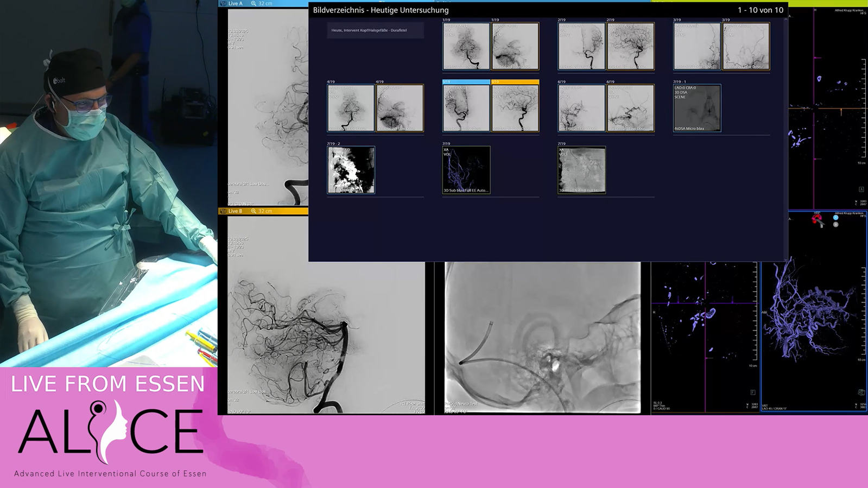Open the 7/19 - 1 '4sDSA Micro blau' thumbnail
This screenshot has width=868, height=488.
(697, 107)
